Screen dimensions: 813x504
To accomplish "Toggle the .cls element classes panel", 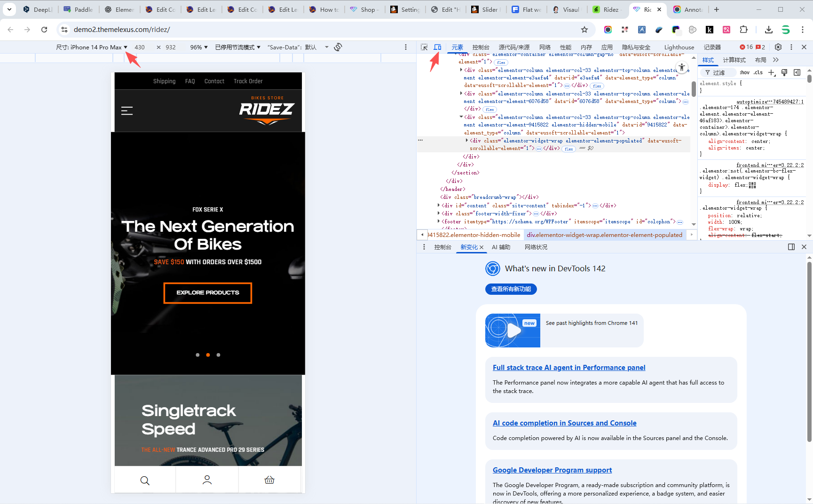I will [758, 72].
